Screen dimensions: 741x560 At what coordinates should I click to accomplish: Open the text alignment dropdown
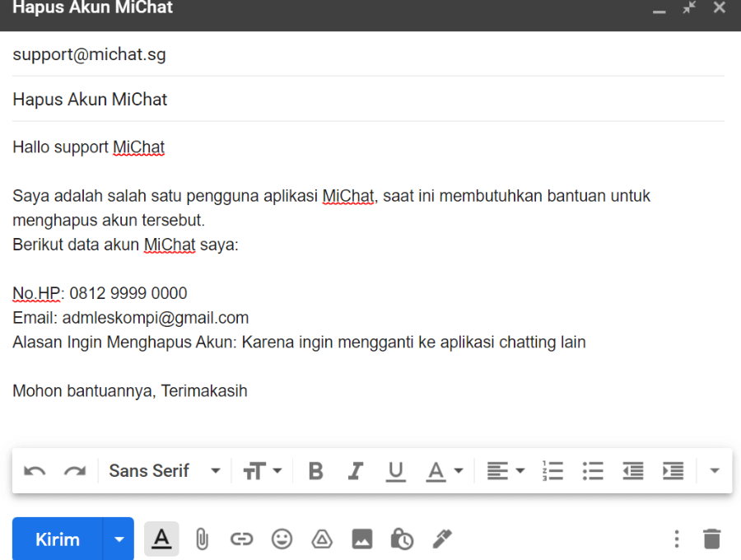click(x=506, y=471)
